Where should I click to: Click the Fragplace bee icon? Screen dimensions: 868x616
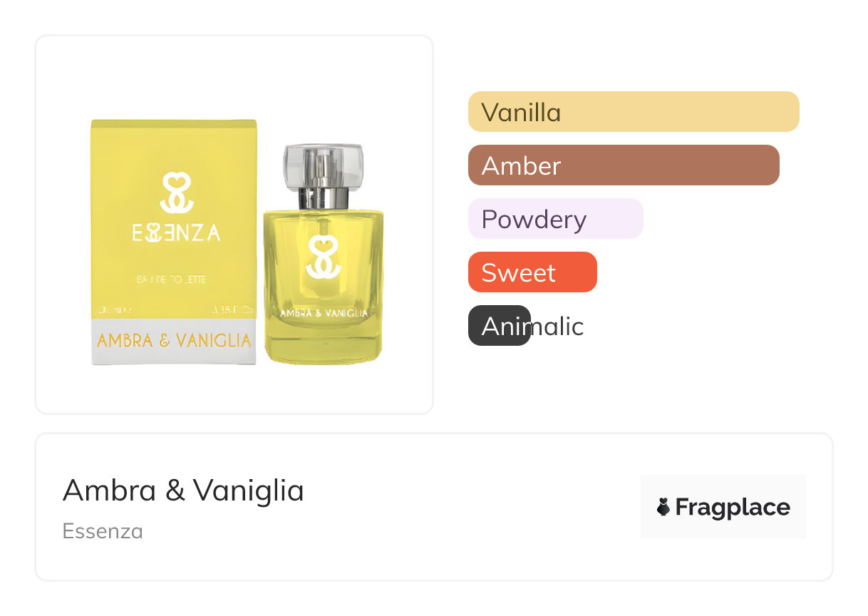(x=663, y=508)
